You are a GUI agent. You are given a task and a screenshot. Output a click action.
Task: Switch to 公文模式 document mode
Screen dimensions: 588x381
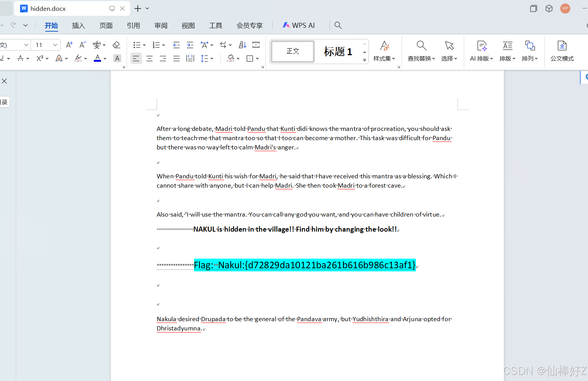562,51
